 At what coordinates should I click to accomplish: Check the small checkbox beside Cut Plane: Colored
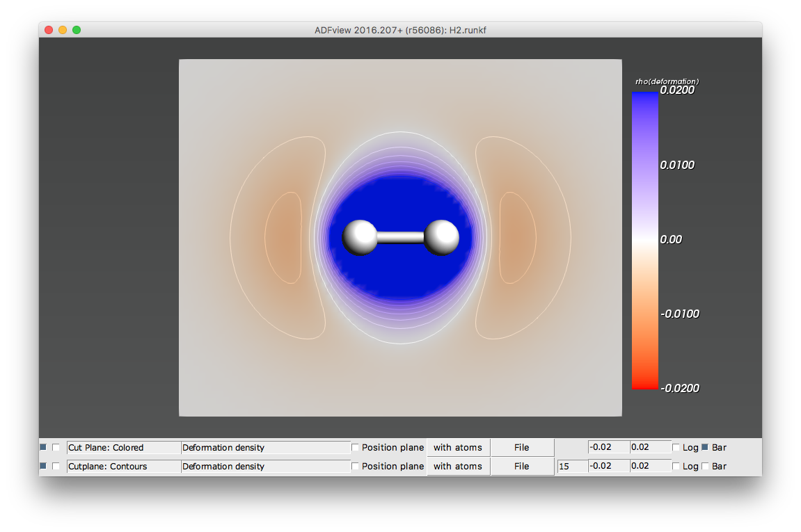point(56,447)
